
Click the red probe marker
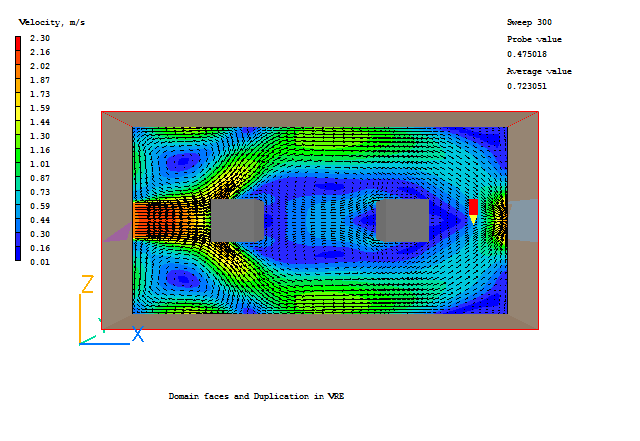473,206
